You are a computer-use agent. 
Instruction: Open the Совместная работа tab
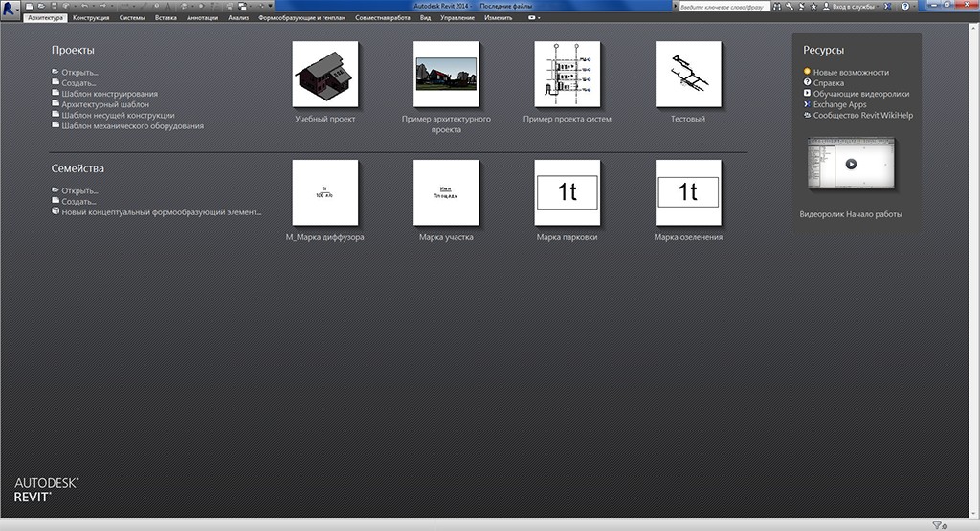tap(383, 17)
